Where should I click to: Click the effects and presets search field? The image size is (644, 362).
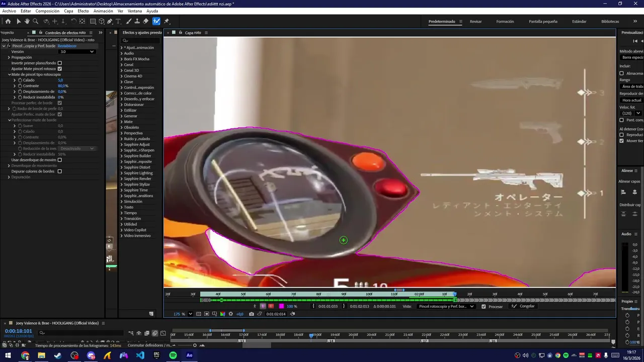(141, 40)
